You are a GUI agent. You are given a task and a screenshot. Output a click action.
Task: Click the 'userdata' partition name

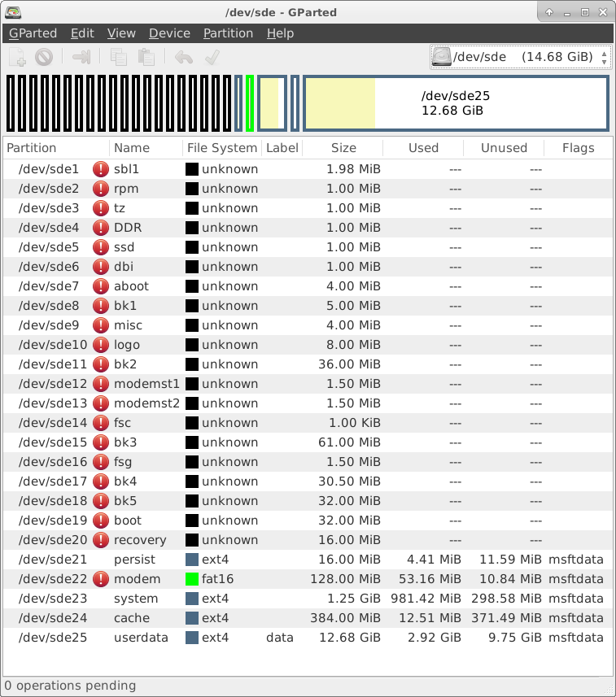[x=141, y=638]
